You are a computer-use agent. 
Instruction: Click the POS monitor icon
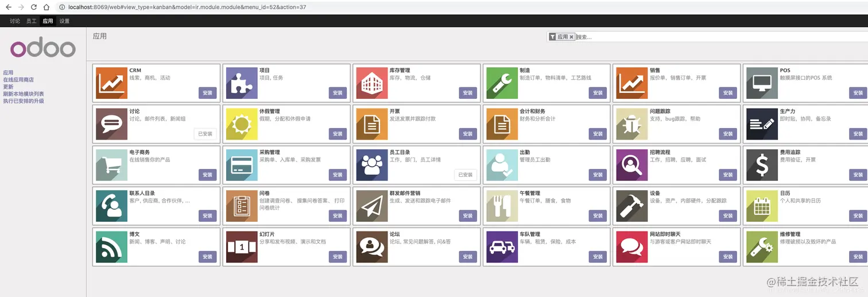pyautogui.click(x=762, y=83)
